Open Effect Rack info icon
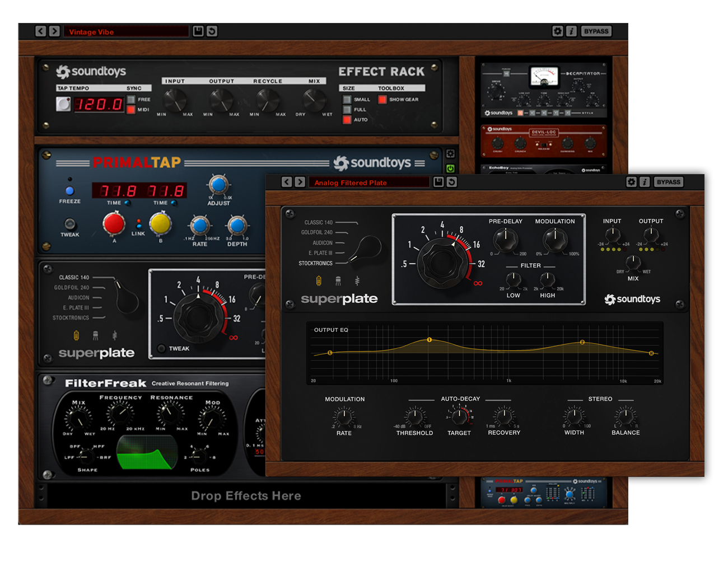 (x=571, y=31)
